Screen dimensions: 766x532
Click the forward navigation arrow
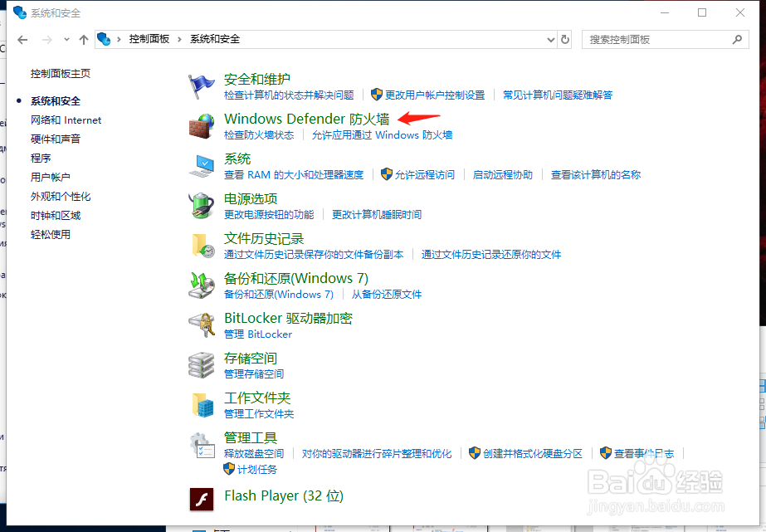tap(47, 40)
